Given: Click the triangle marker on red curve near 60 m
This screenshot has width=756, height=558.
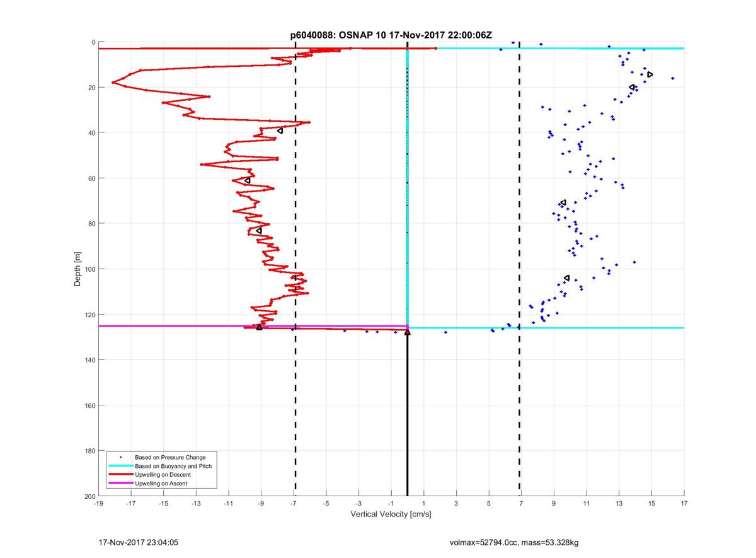Looking at the screenshot, I should click(247, 180).
